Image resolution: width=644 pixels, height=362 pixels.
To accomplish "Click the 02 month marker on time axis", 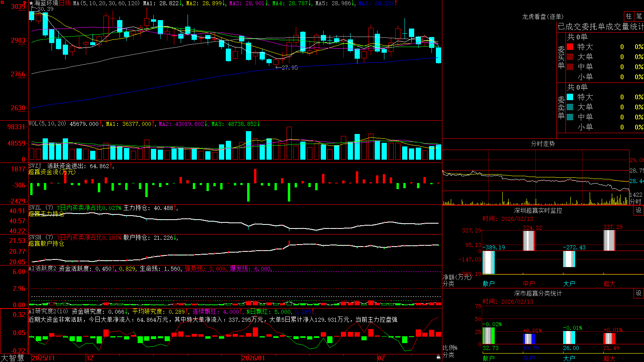I will point(381,358).
